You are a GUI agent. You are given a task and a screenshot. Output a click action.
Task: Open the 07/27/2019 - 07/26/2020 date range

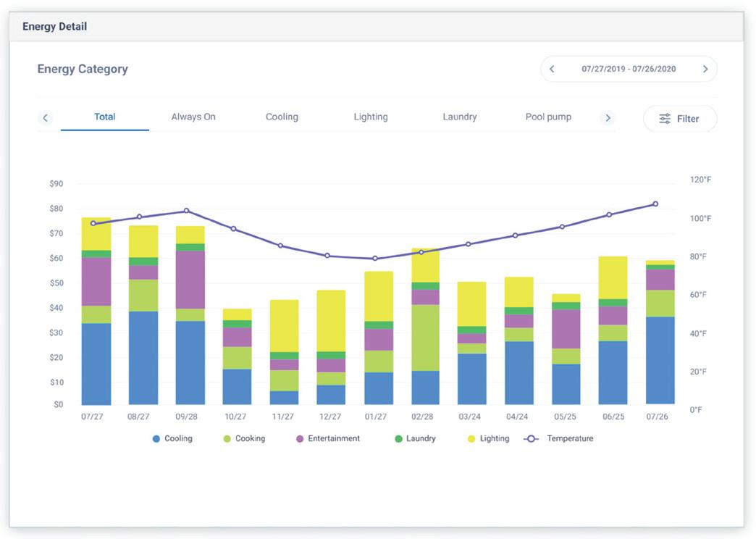[x=629, y=69]
